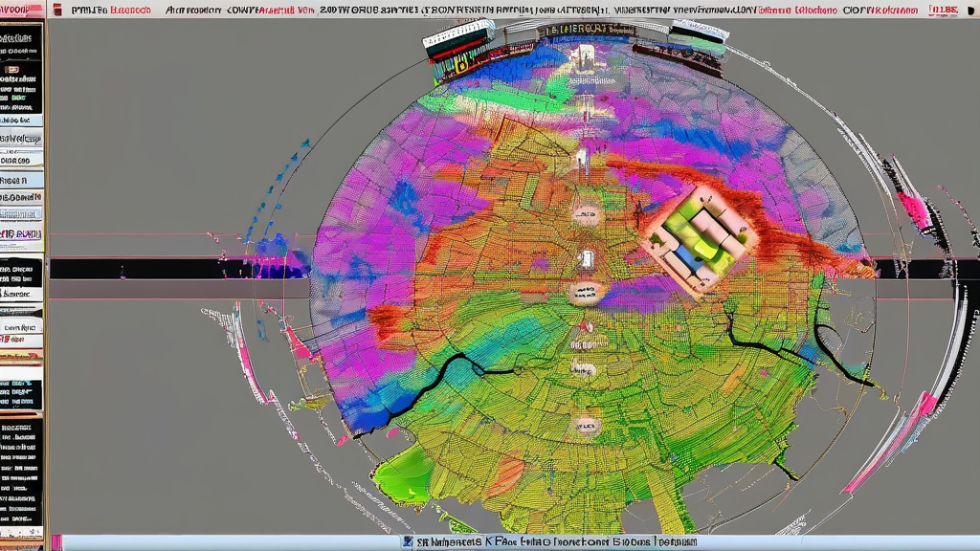Expand the first light-blue sidebar section below the black panel

[x=21, y=120]
